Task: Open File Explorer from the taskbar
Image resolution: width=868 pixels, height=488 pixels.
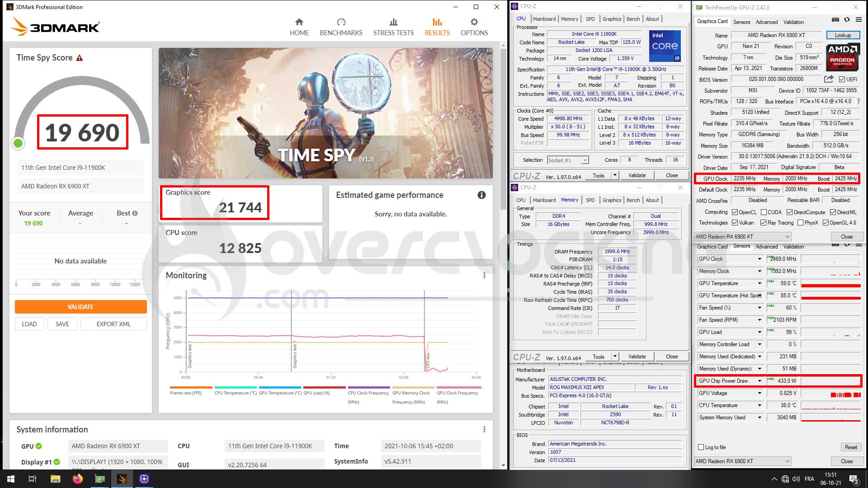Action: point(55,479)
